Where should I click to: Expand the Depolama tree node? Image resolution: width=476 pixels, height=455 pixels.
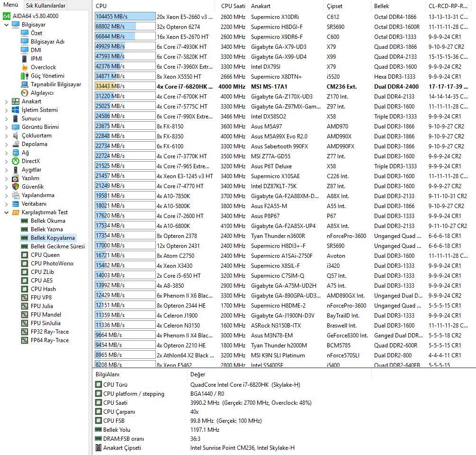[6, 144]
